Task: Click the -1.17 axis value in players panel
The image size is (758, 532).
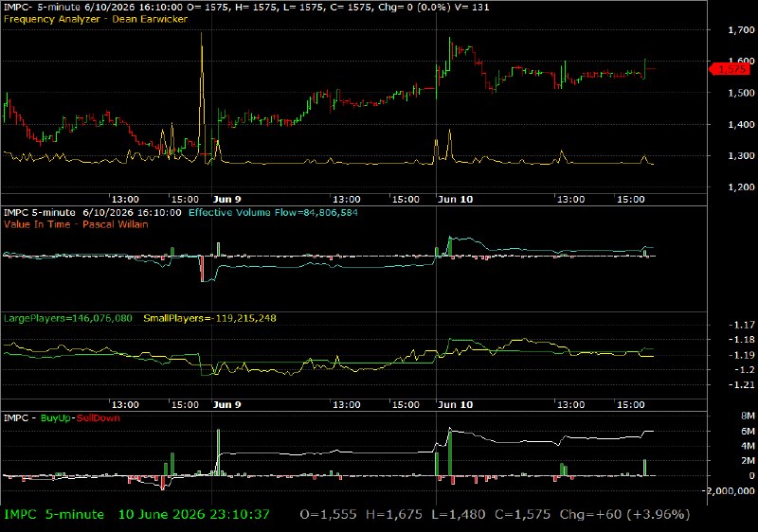Action: (742, 325)
